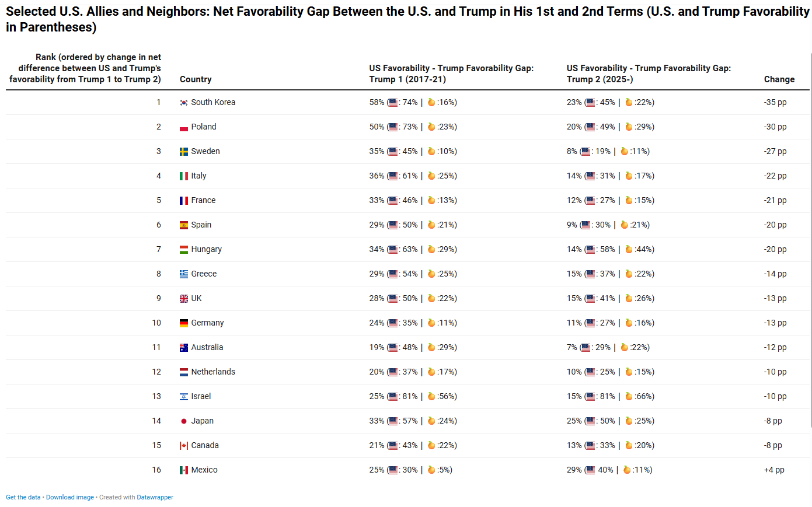Open the Datawrapper link
Image resolution: width=812 pixels, height=507 pixels.
pos(155,497)
